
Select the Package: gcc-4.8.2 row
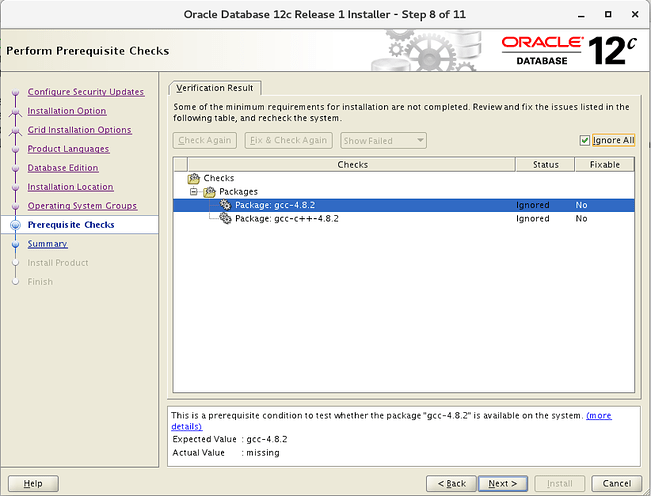tap(404, 205)
